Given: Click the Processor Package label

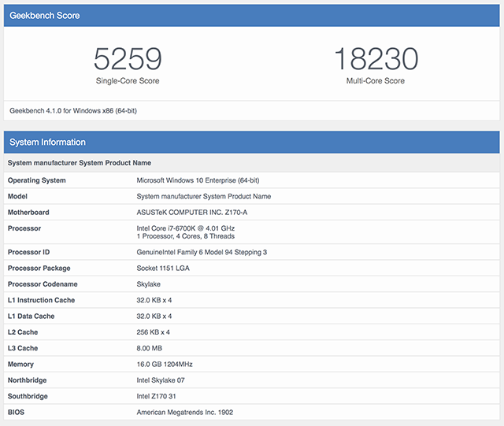Looking at the screenshot, I should [x=39, y=269].
